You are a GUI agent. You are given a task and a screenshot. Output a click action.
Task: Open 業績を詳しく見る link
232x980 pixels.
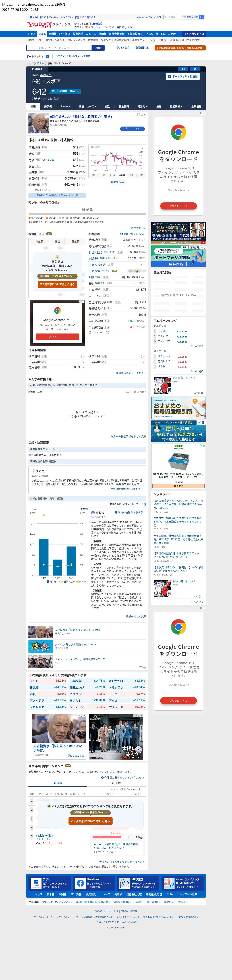tap(136, 616)
